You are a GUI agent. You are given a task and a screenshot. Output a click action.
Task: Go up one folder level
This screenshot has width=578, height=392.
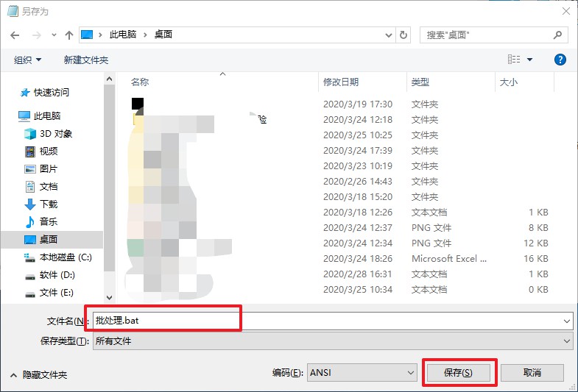tap(69, 35)
